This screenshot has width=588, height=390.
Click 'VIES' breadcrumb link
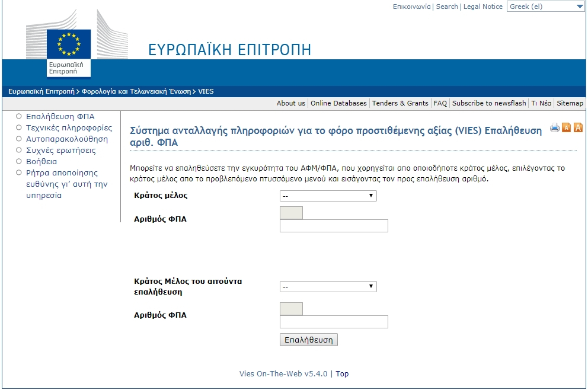click(x=206, y=91)
